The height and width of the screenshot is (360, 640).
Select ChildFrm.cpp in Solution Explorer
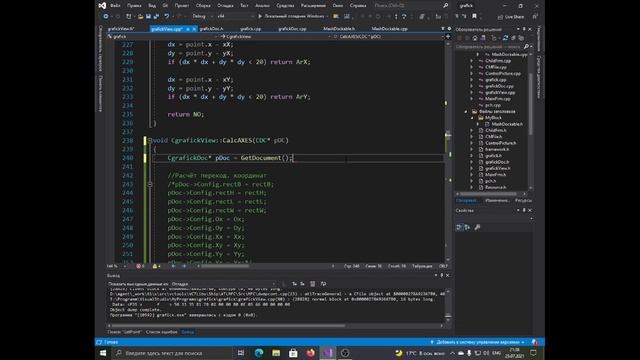click(498, 61)
